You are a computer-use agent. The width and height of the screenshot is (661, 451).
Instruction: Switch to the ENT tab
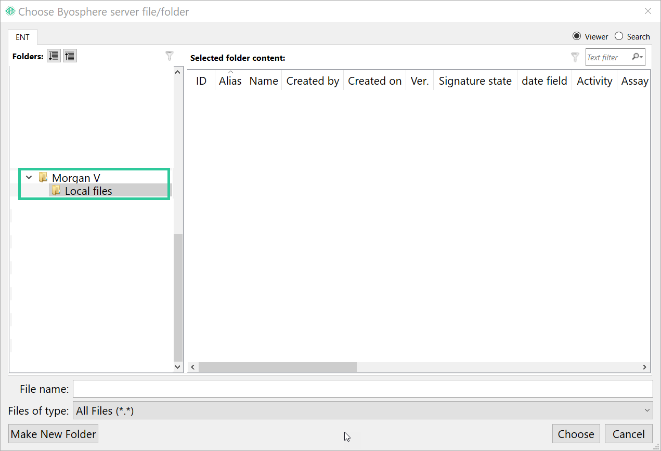[22, 37]
